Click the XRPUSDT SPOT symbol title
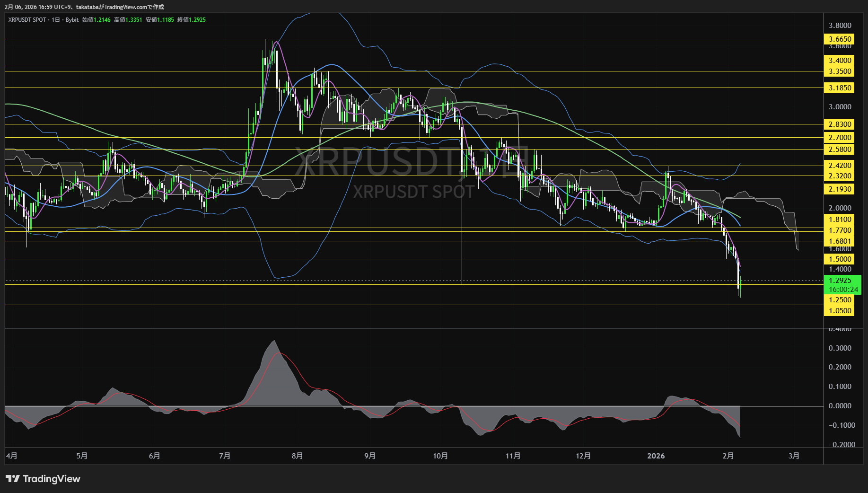 (27, 20)
